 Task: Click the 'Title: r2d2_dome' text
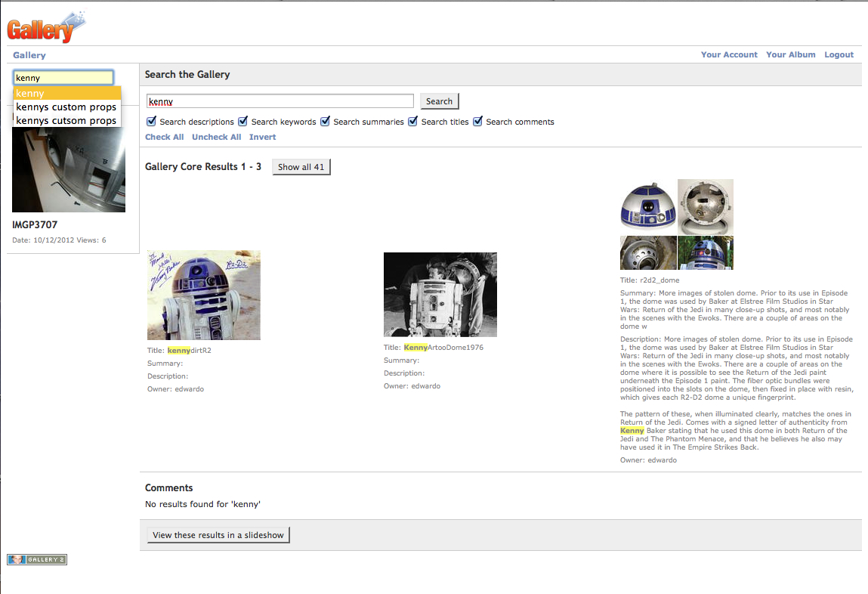click(650, 280)
